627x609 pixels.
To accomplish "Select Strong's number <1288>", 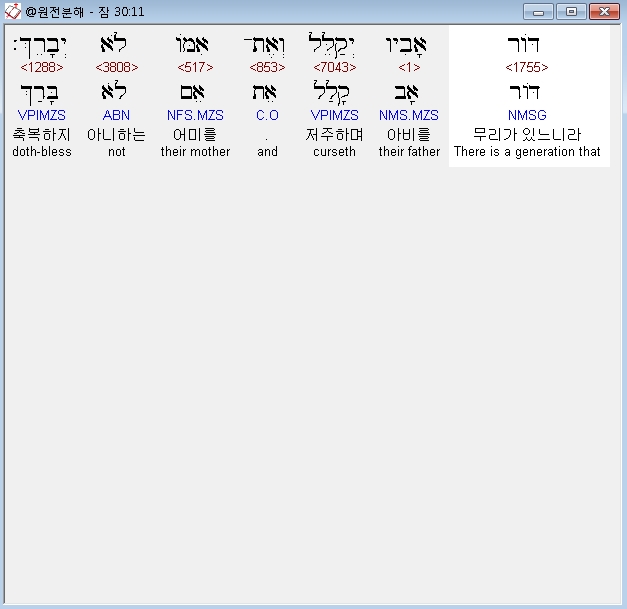I will (42, 67).
